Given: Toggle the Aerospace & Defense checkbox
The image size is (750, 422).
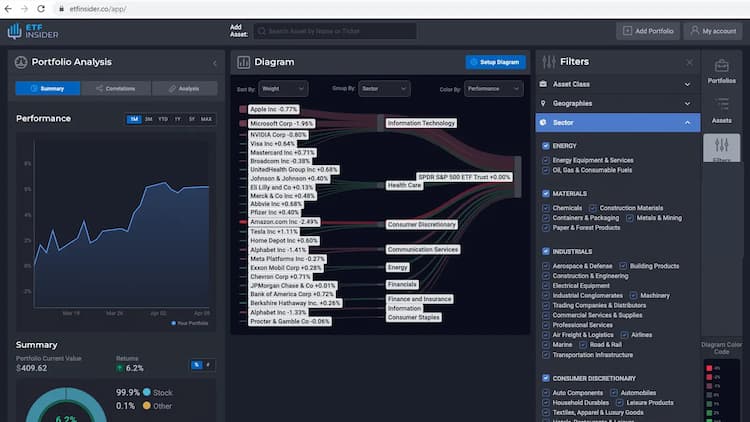Looking at the screenshot, I should (x=546, y=266).
